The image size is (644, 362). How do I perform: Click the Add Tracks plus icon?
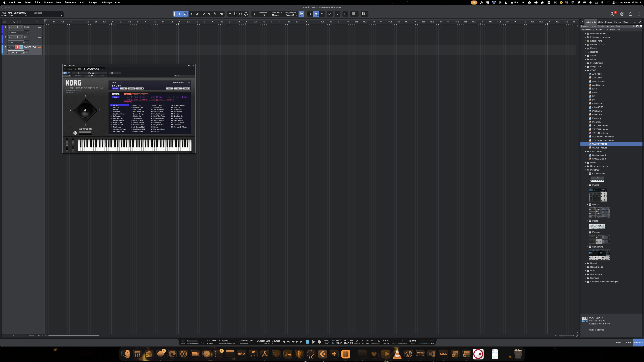42,22
